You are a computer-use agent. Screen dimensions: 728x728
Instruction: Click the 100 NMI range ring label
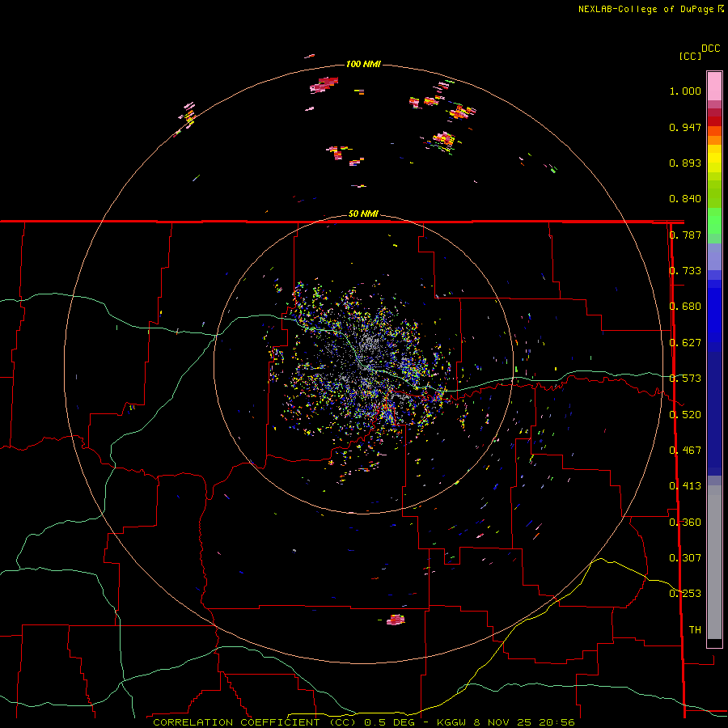coord(363,64)
